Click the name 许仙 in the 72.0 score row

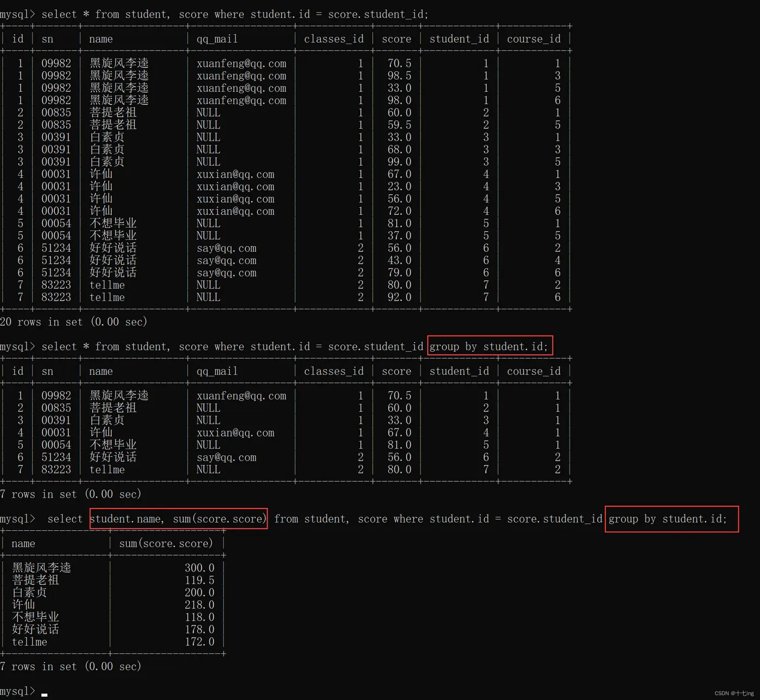coord(101,211)
